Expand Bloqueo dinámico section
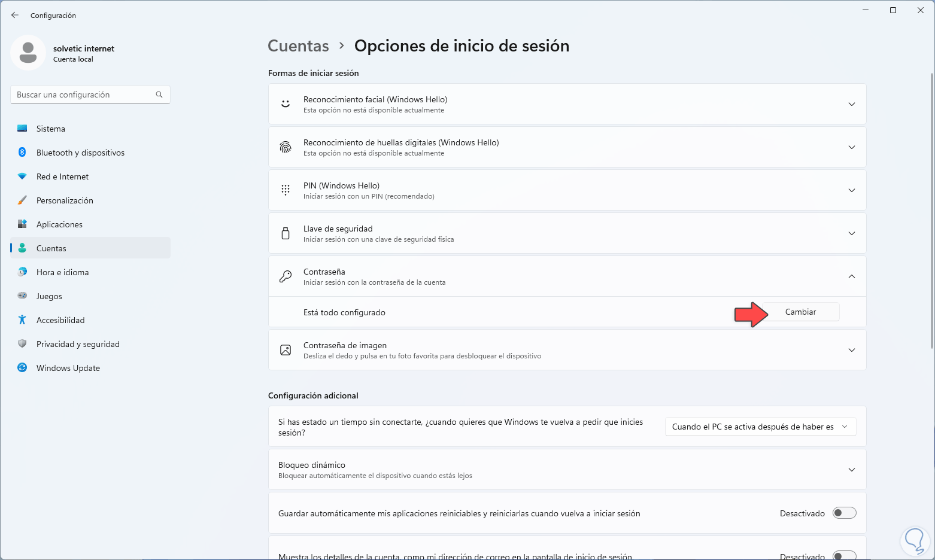This screenshot has height=560, width=935. [x=851, y=470]
